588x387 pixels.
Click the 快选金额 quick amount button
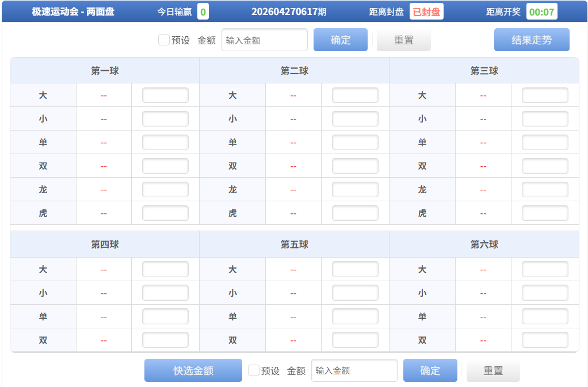pos(193,371)
